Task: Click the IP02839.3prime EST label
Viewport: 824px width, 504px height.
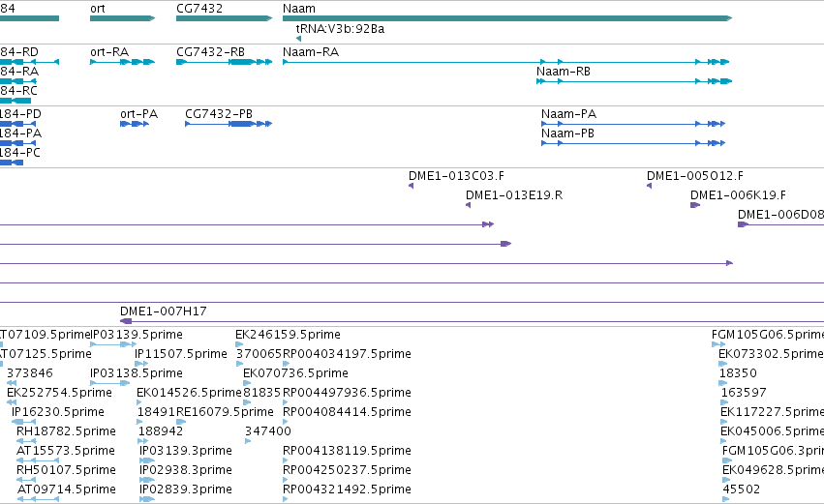Action: pos(186,489)
